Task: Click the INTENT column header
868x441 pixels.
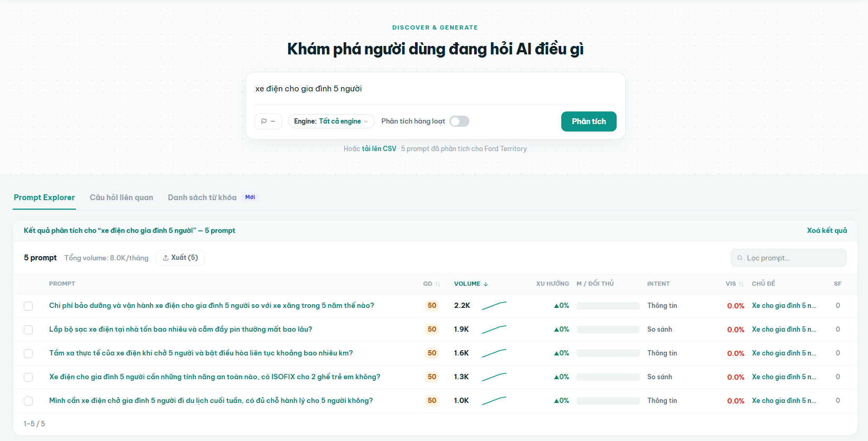Action: [658, 284]
